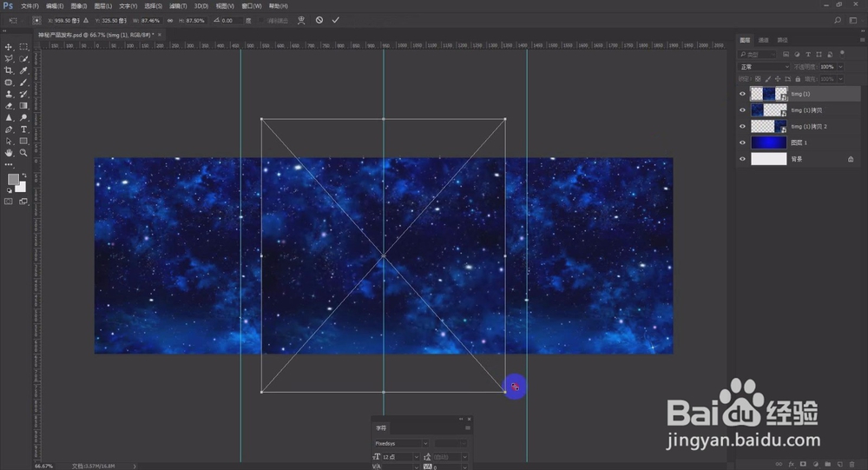Open the Layers panel options menu

tap(862, 40)
